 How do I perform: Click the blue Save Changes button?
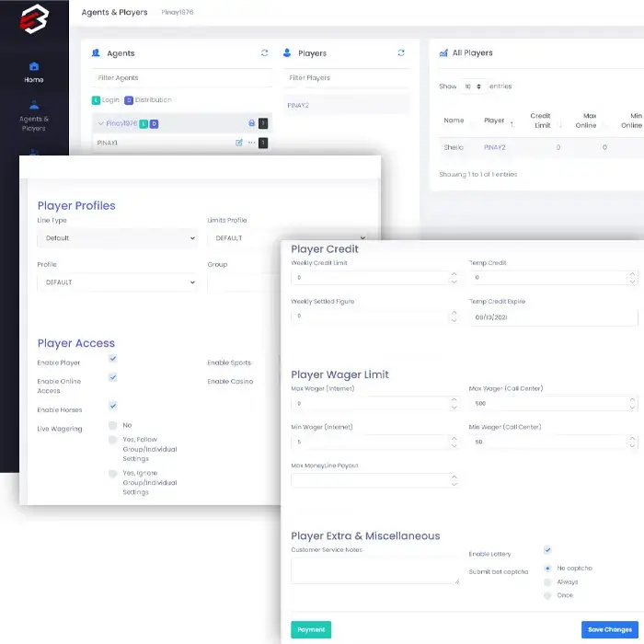click(x=609, y=629)
